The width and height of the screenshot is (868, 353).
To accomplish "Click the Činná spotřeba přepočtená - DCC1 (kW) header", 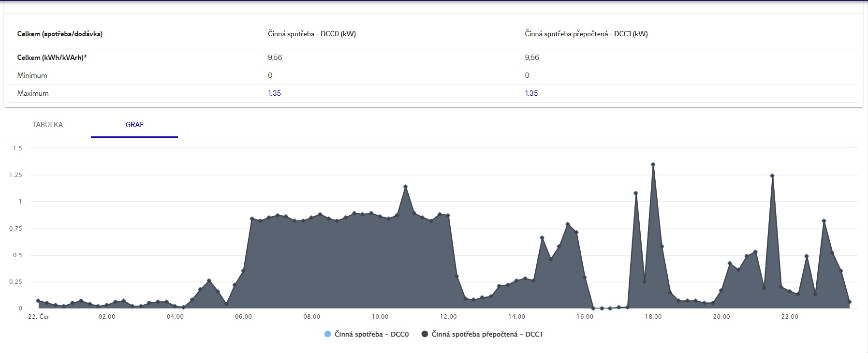I will pyautogui.click(x=586, y=34).
